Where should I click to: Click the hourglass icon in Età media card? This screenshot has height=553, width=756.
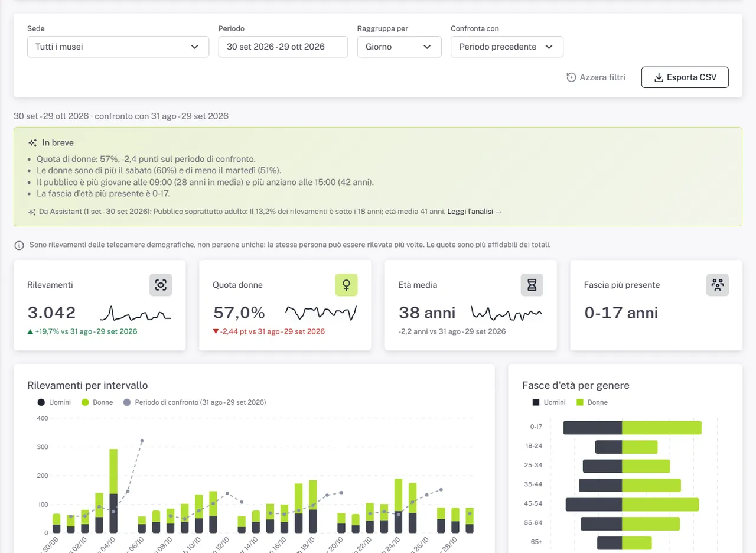click(x=532, y=285)
